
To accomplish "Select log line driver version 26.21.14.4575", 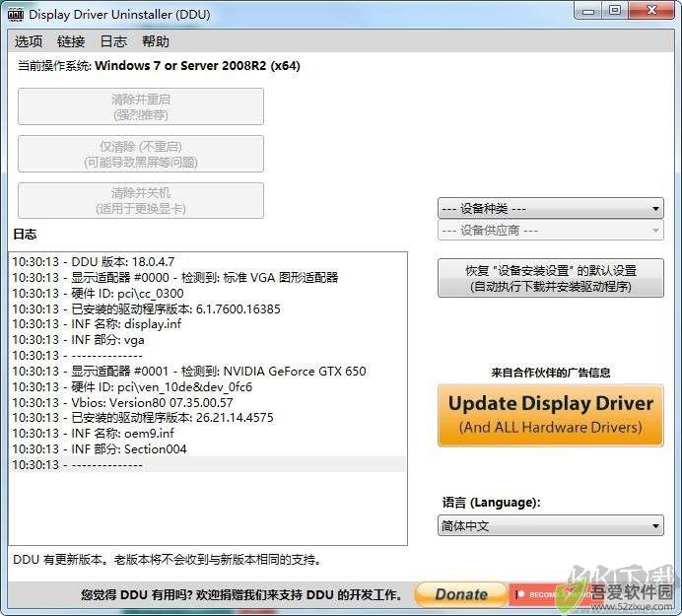I will 208,418.
